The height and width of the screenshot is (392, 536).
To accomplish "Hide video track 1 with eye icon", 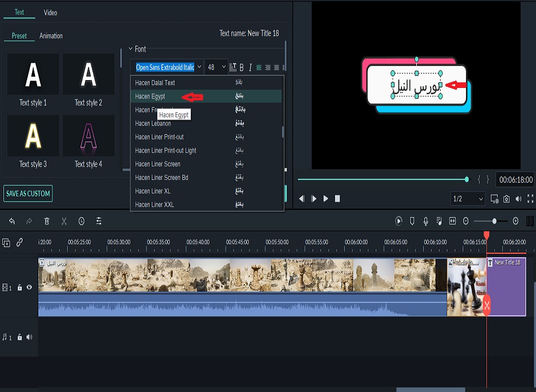I will pos(29,288).
